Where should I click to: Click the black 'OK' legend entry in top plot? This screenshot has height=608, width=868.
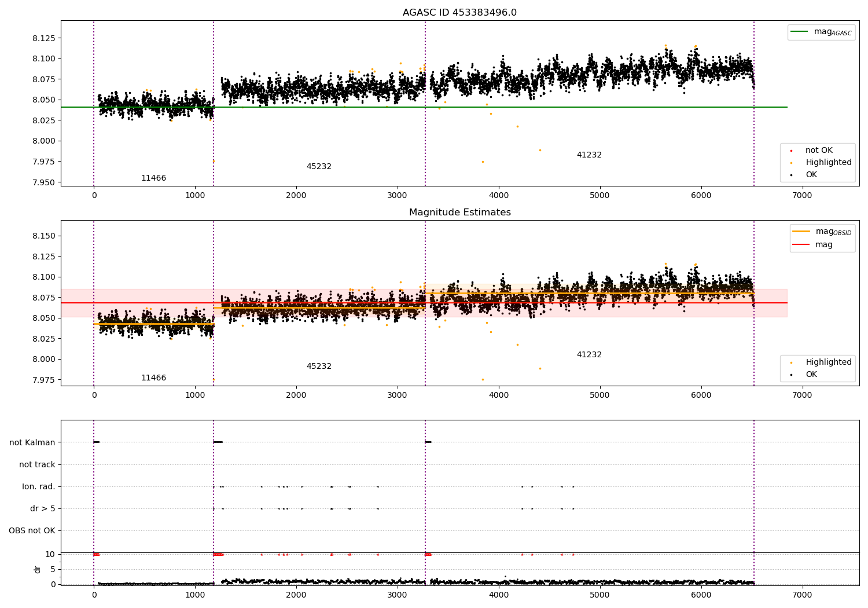point(804,175)
